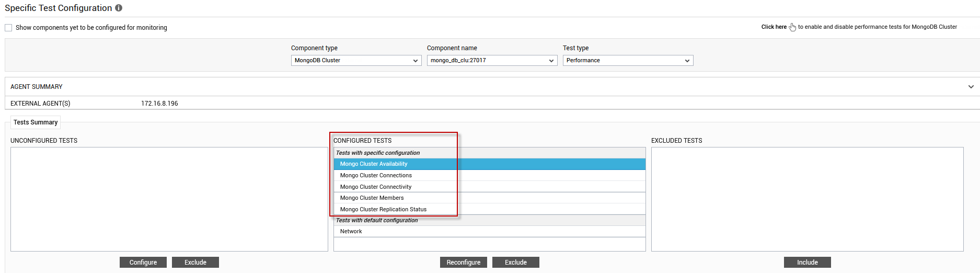980x273 pixels.
Task: Select Mongo Cluster Members test
Action: [x=490, y=198]
